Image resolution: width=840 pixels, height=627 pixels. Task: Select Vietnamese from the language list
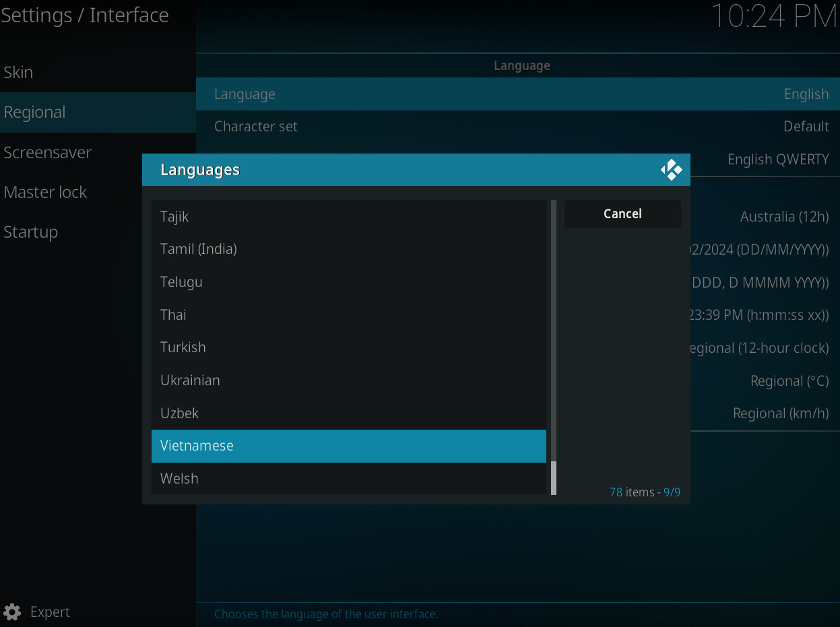coord(348,446)
